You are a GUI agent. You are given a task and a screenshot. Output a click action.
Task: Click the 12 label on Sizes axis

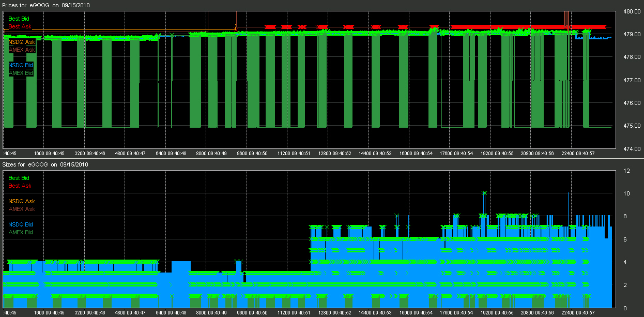coord(626,171)
